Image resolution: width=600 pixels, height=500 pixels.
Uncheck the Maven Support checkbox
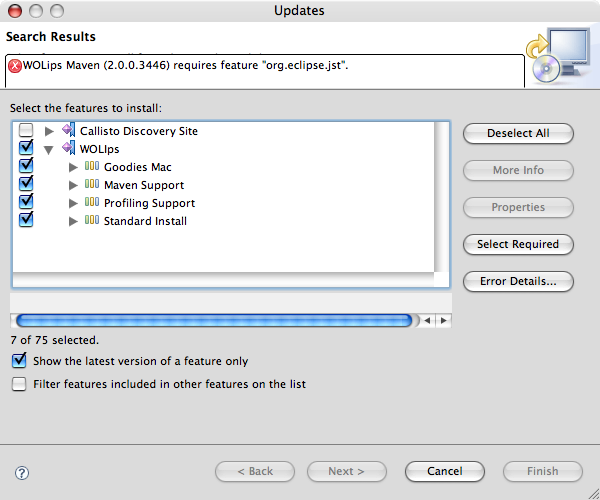26,183
